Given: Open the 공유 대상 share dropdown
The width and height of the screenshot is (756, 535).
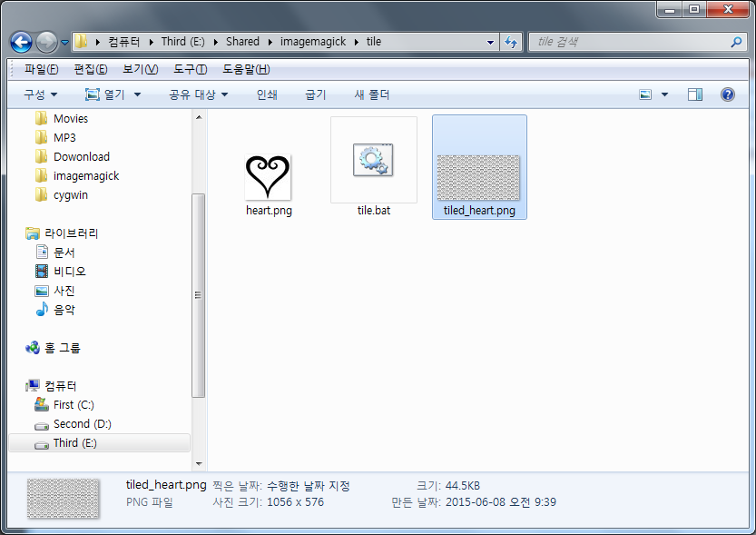Looking at the screenshot, I should point(198,94).
